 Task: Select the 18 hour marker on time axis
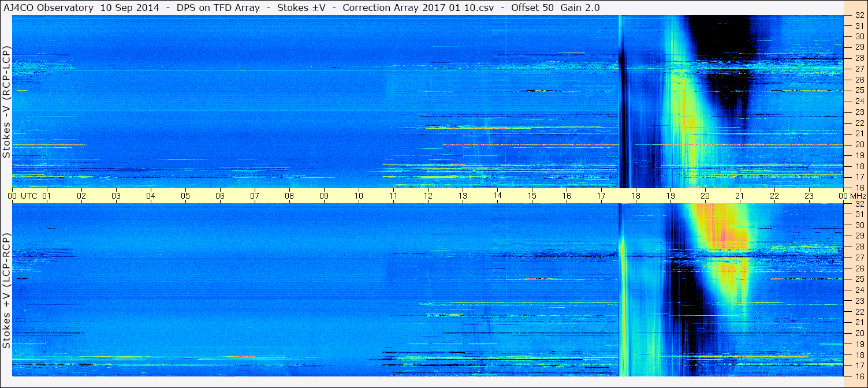coord(636,196)
